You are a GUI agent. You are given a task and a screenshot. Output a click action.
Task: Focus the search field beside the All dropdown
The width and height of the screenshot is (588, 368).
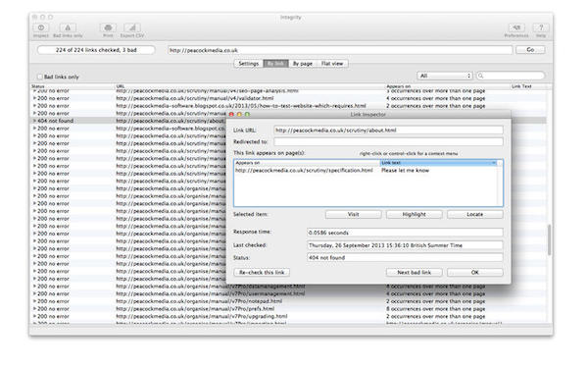pos(511,76)
